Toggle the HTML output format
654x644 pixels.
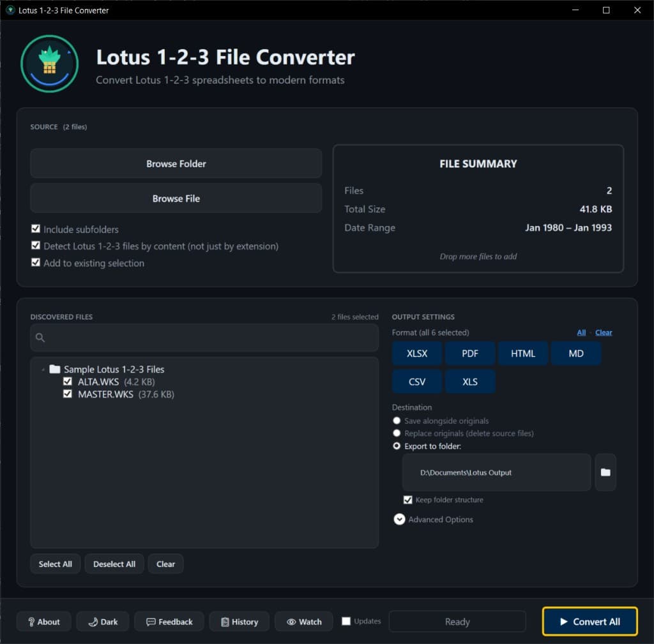[x=523, y=354]
